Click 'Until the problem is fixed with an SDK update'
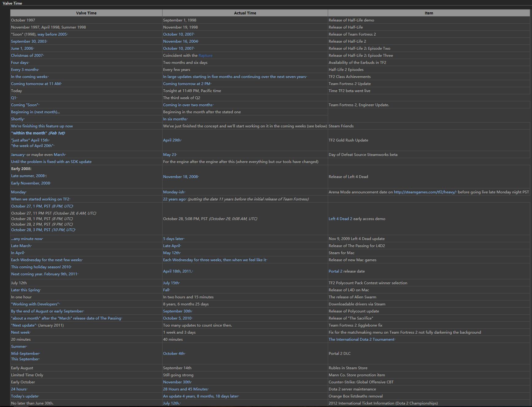Screen dimensions: 532x407 [51, 162]
